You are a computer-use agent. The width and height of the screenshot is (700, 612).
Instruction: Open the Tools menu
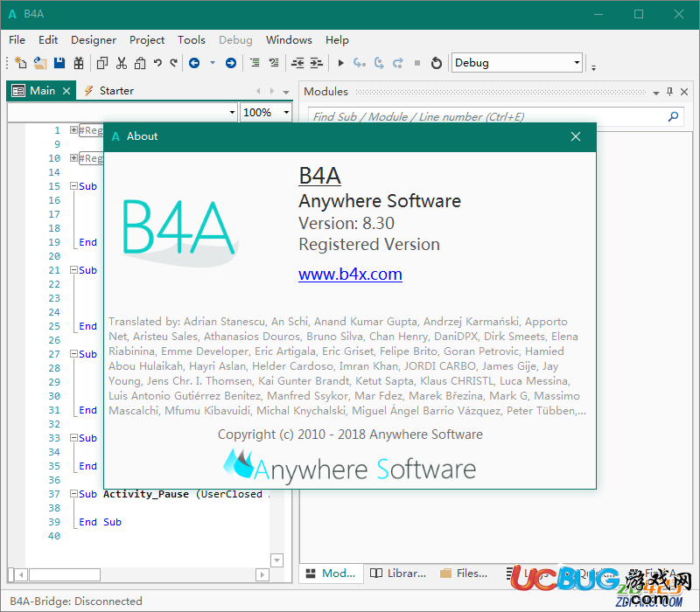coord(192,40)
